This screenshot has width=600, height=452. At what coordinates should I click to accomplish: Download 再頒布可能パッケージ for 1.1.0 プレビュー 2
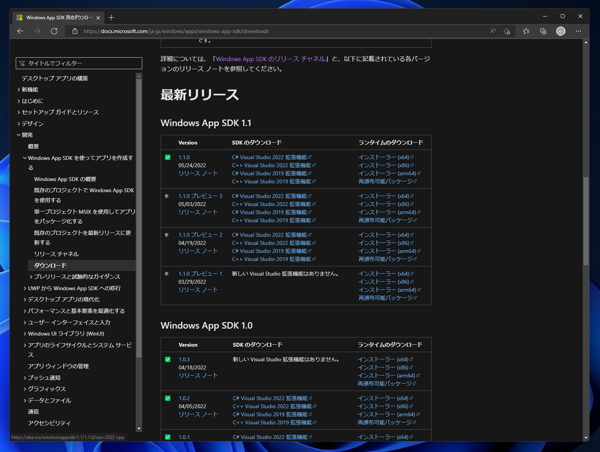click(388, 259)
